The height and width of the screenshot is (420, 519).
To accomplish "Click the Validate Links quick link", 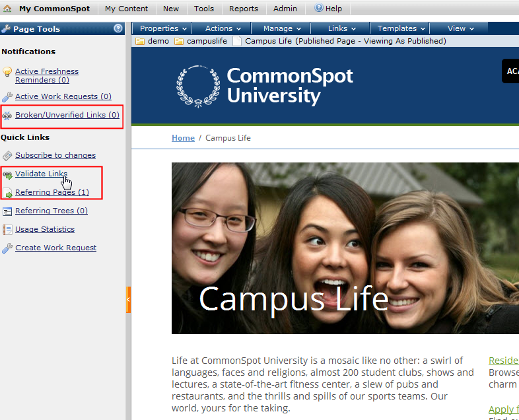I will 41,174.
